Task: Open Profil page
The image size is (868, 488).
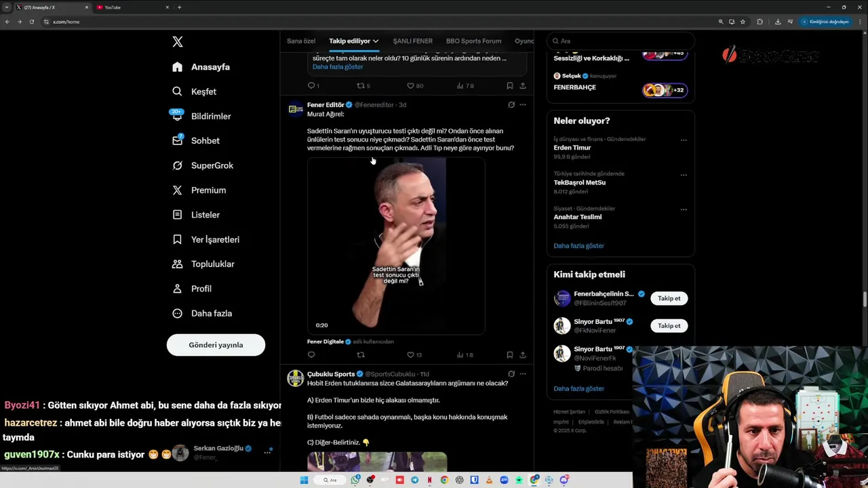Action: pos(192,289)
